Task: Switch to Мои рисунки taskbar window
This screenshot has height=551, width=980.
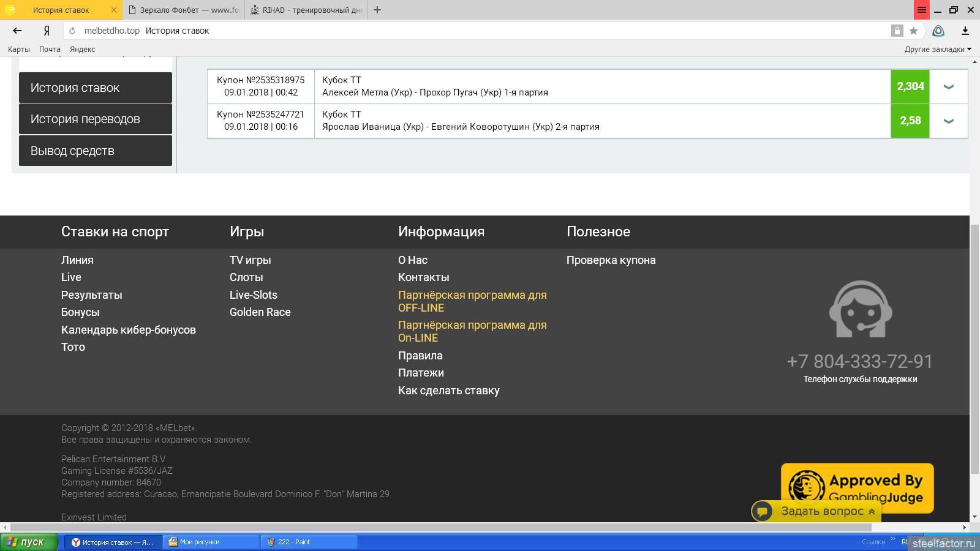Action: (212, 542)
